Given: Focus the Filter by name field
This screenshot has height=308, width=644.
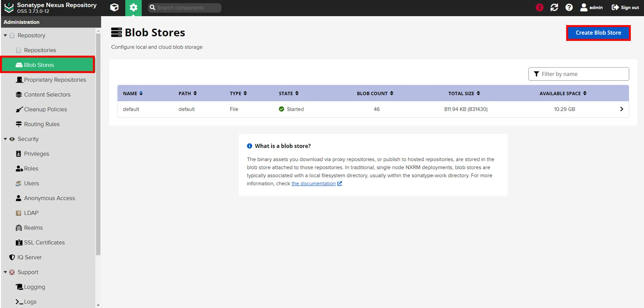Looking at the screenshot, I should pyautogui.click(x=579, y=74).
